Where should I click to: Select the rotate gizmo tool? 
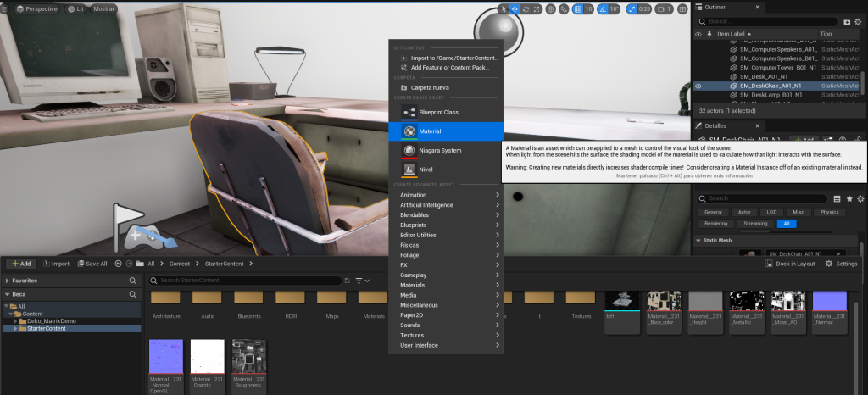coord(526,8)
